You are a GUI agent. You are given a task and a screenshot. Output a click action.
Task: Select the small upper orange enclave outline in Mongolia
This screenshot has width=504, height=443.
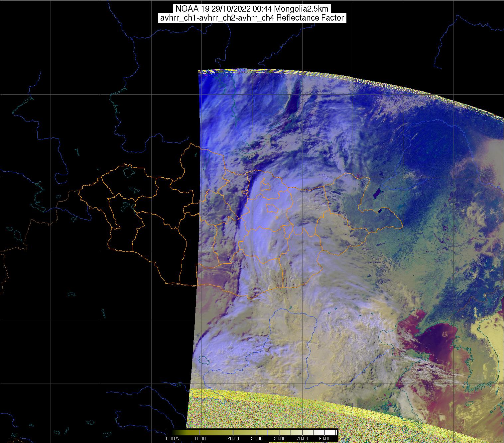[x=265, y=184]
